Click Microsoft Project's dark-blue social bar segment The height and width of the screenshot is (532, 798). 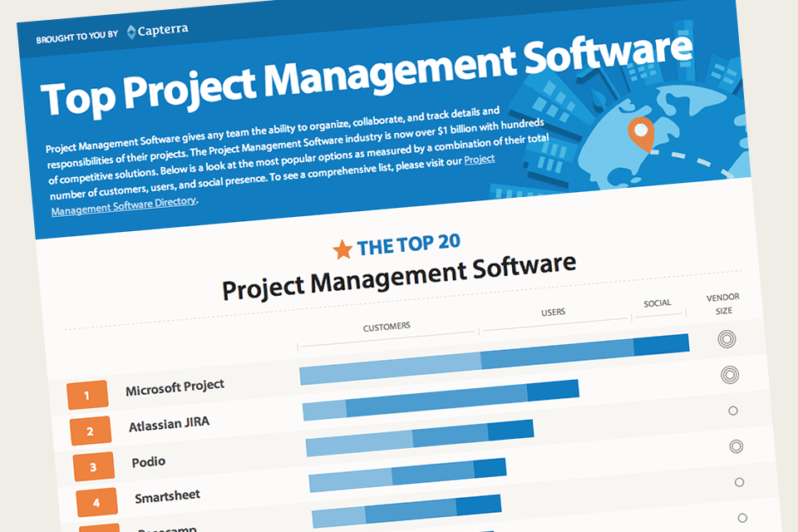tap(662, 345)
